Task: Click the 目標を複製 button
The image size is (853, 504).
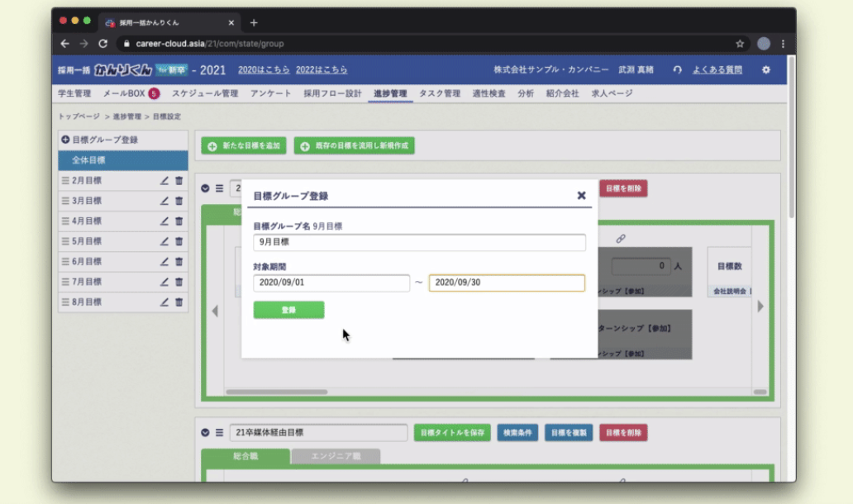Action: (569, 433)
